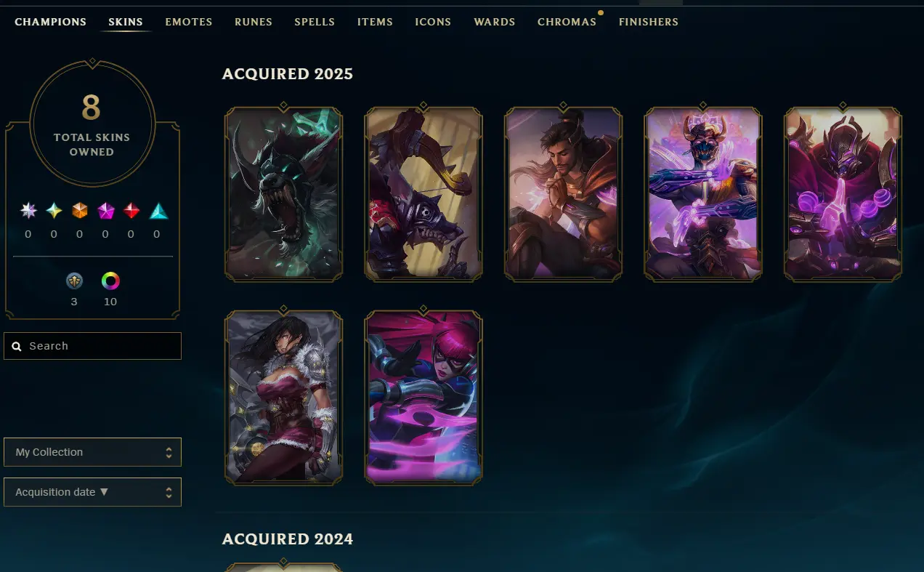This screenshot has width=924, height=572.
Task: Select the Wards tab
Action: 495,22
